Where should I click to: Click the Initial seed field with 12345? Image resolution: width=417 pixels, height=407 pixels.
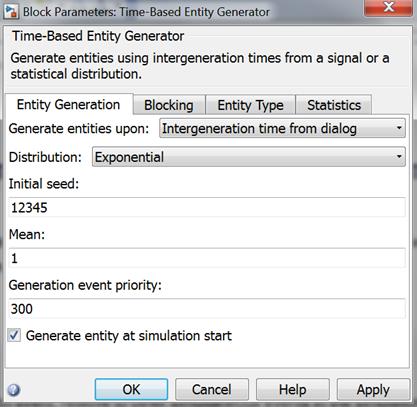207,207
